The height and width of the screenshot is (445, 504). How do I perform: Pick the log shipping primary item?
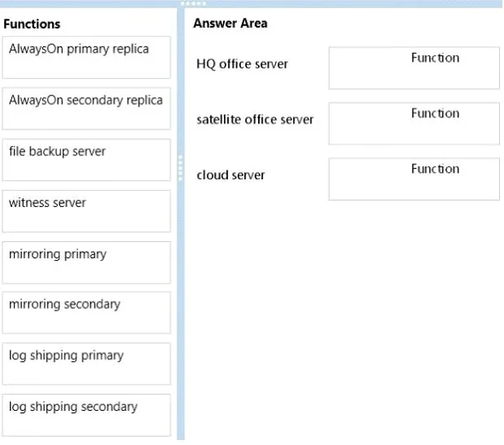[x=86, y=364]
